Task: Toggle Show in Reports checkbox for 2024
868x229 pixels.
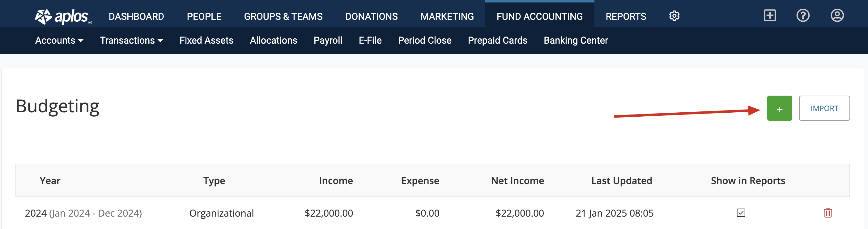Action: (x=741, y=213)
